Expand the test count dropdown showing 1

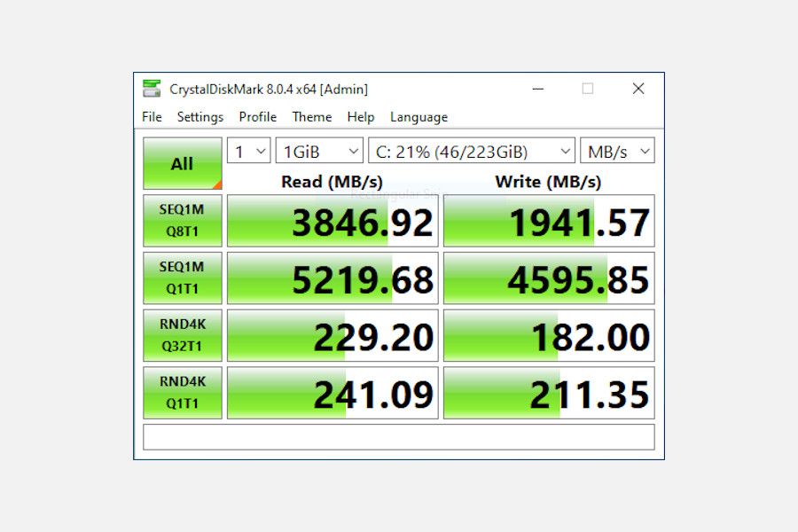click(x=247, y=151)
